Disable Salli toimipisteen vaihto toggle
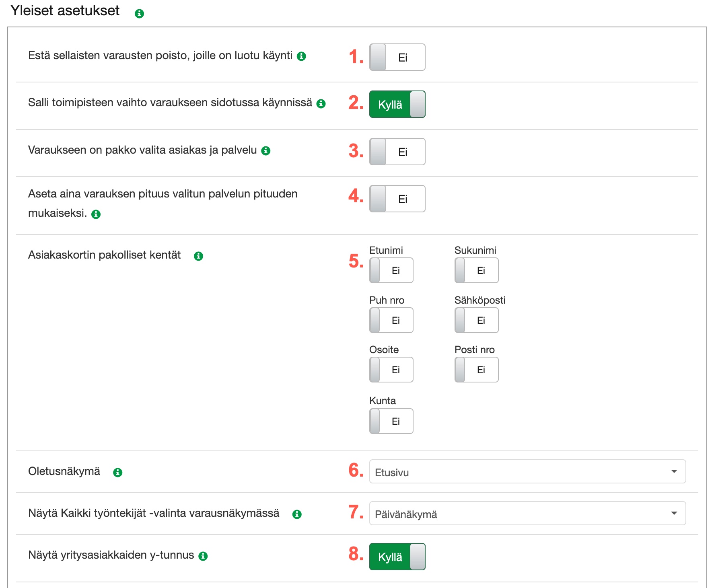This screenshot has height=588, width=712. [x=397, y=104]
